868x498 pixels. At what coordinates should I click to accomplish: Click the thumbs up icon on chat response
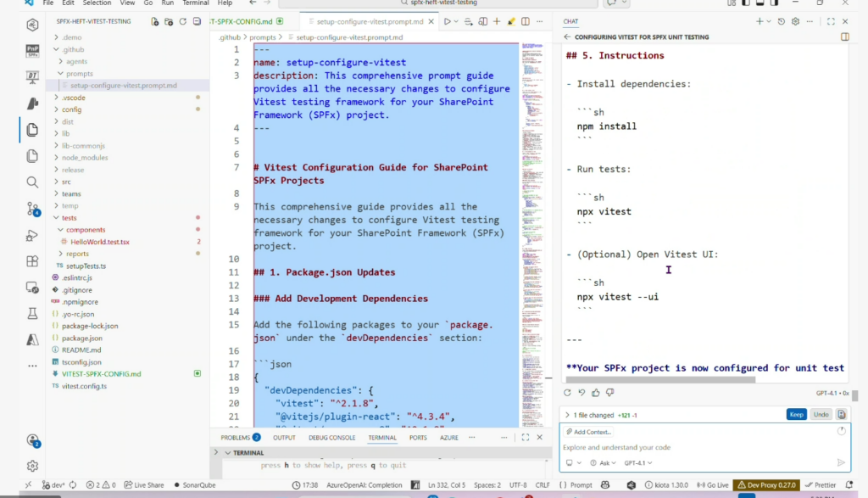[597, 393]
